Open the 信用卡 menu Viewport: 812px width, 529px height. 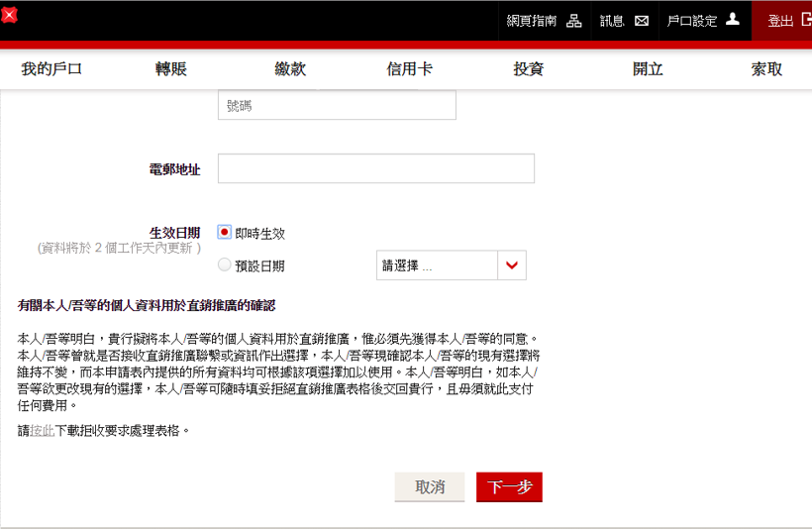tap(409, 69)
